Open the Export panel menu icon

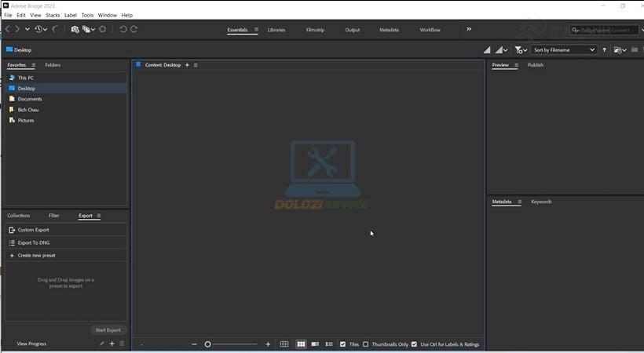tap(99, 216)
